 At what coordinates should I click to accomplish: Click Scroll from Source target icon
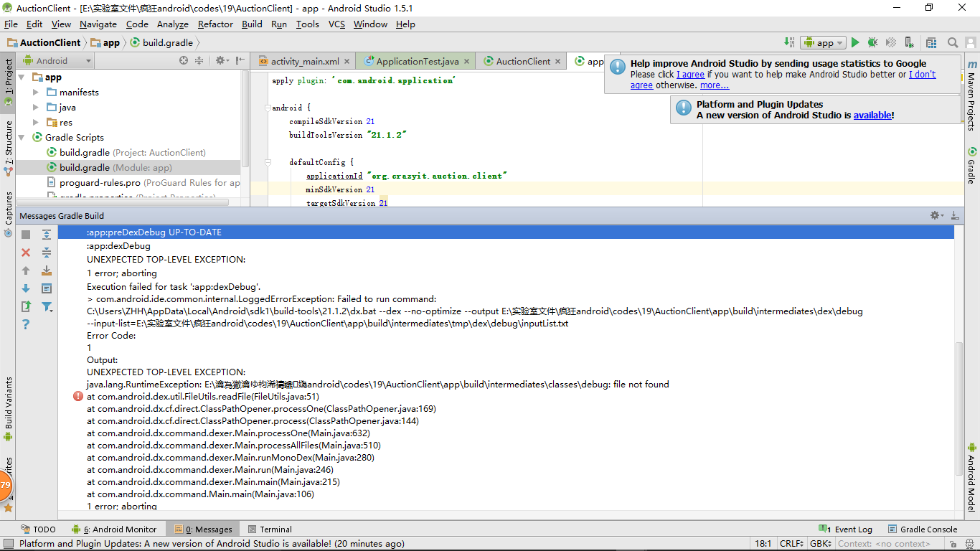[184, 61]
